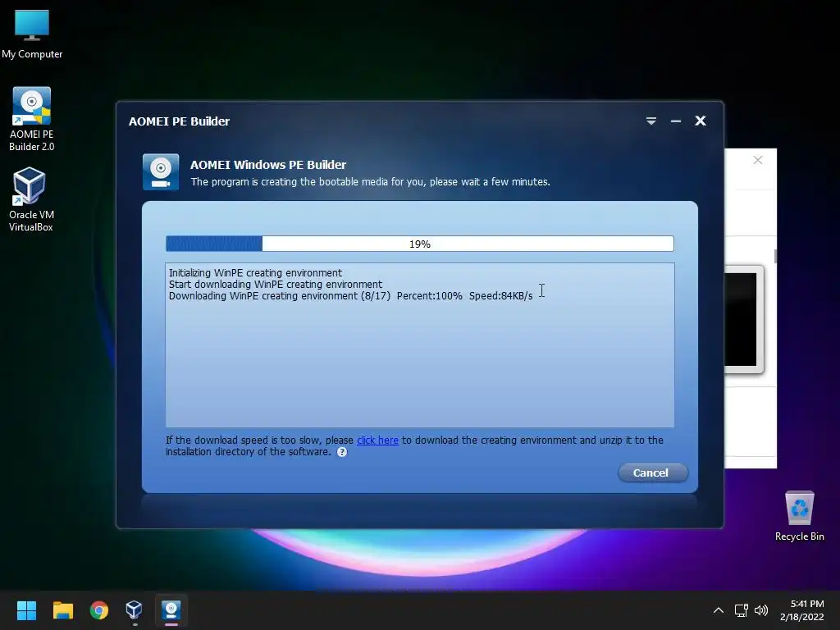Cancel the bootable media creation
The width and height of the screenshot is (840, 630).
tap(652, 472)
